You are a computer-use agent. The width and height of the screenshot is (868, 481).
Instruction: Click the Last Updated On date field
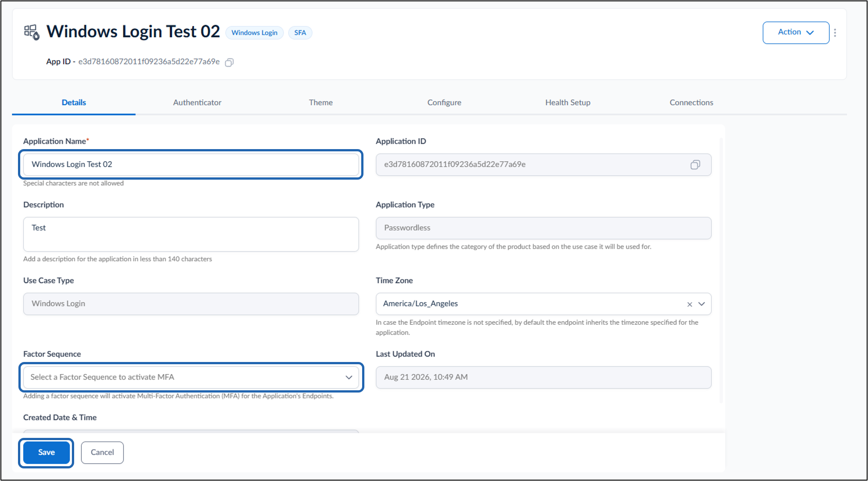point(544,377)
